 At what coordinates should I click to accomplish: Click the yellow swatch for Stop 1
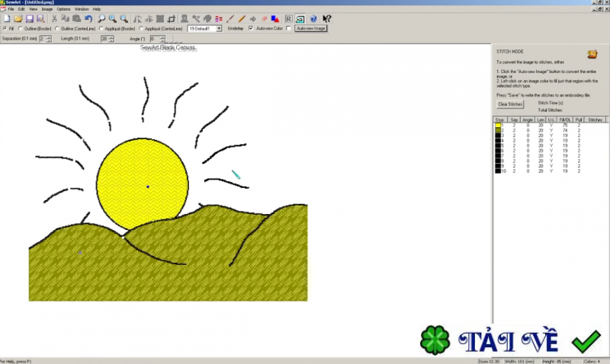498,125
